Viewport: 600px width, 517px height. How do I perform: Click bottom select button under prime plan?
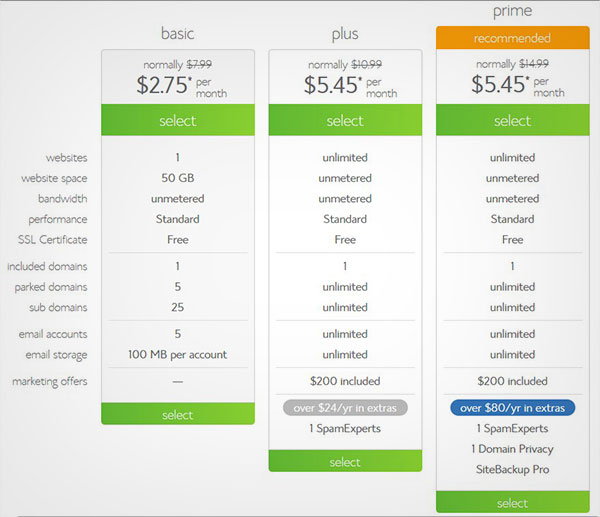pyautogui.click(x=513, y=502)
